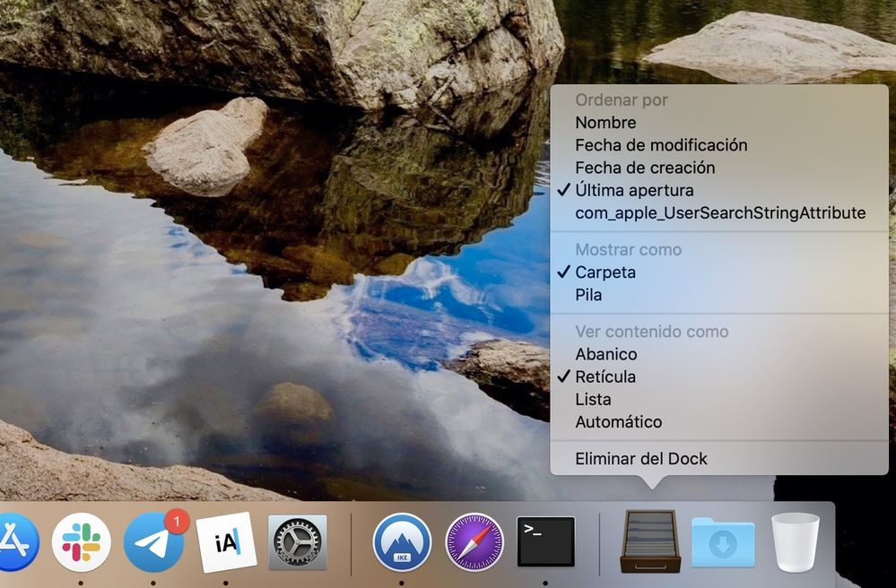Launch Slack from the Dock
The width and height of the screenshot is (896, 588).
[x=82, y=542]
